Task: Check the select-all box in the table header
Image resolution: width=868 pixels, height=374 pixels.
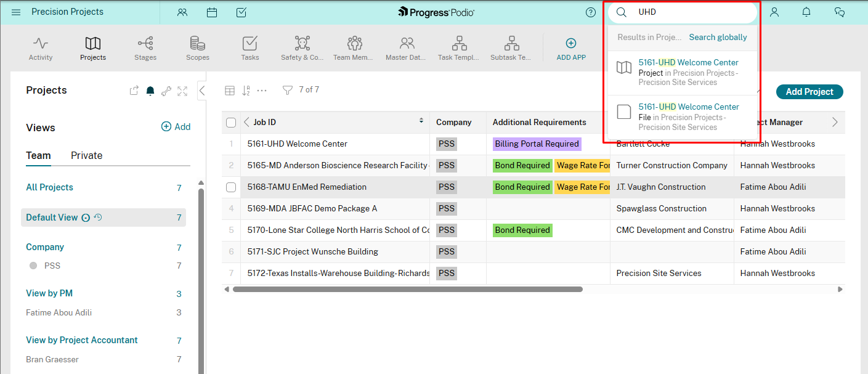Action: click(230, 122)
